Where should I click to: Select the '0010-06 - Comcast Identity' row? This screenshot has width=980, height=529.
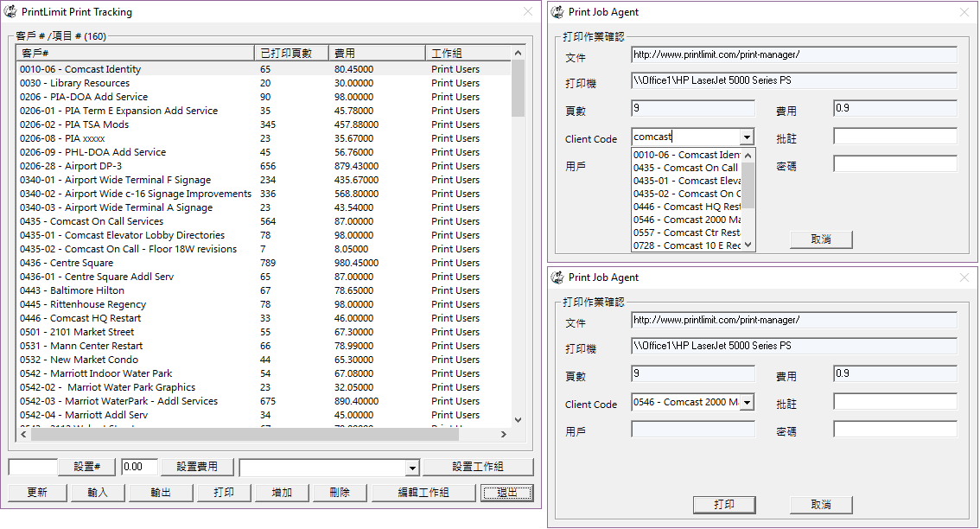(x=264, y=69)
